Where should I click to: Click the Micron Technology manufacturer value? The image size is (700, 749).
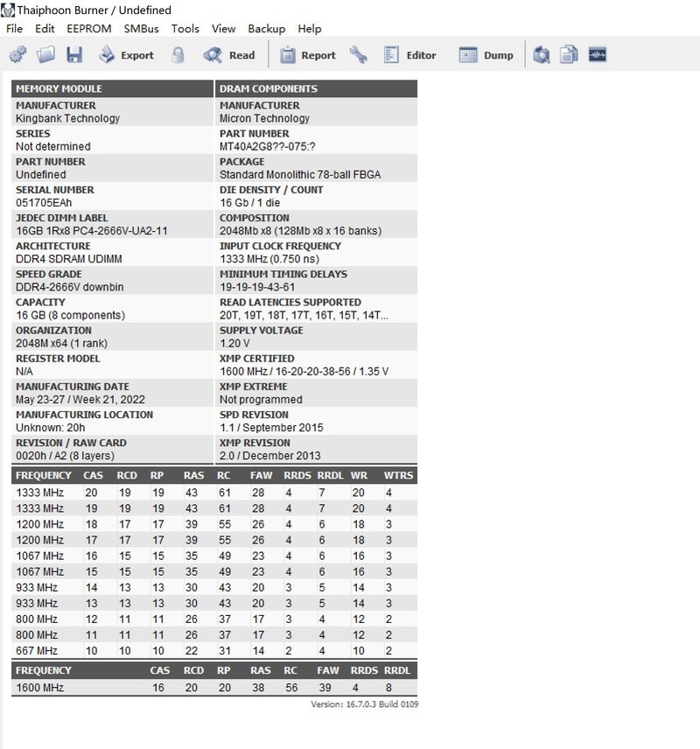coord(265,118)
